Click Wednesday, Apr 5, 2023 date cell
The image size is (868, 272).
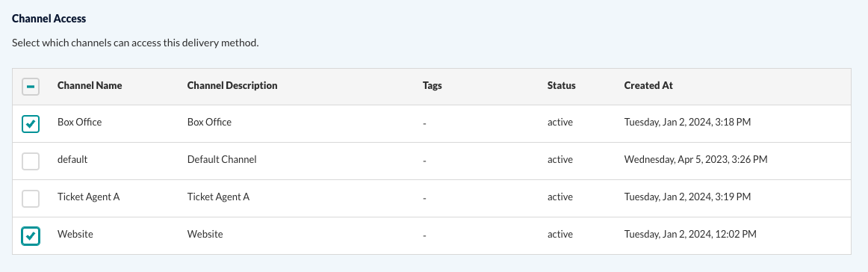(696, 160)
